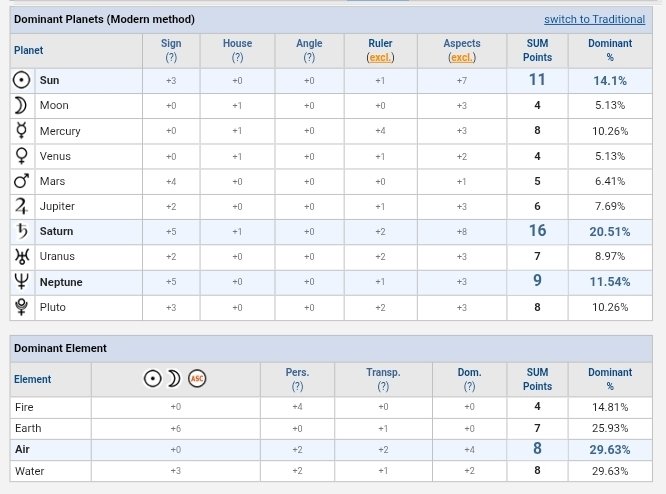Screen dimensions: 666x494
Task: Open the (?) help under Sign column
Action: pyautogui.click(x=171, y=57)
